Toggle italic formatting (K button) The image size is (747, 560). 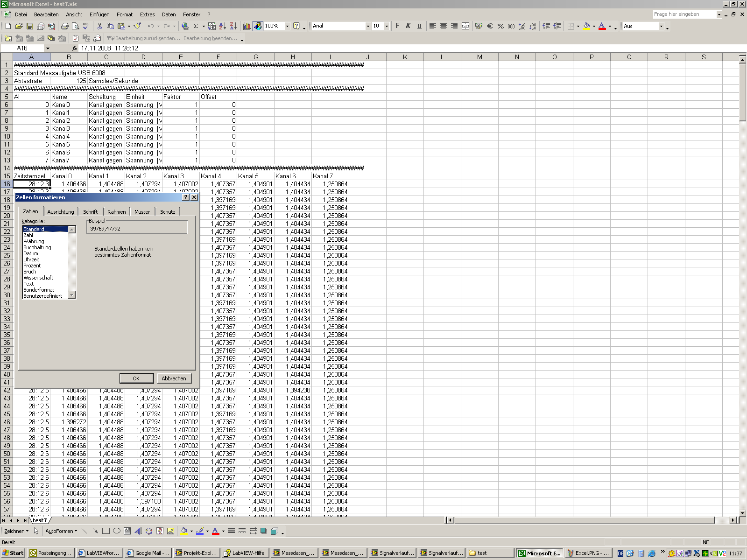click(408, 26)
